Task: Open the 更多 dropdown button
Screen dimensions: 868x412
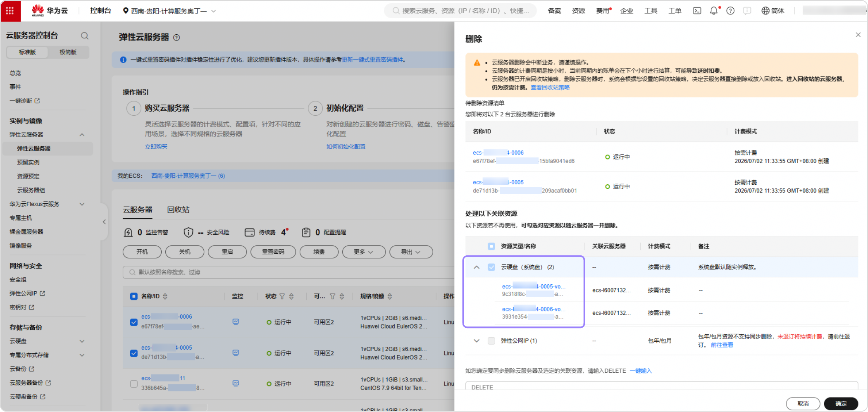Action: 364,252
